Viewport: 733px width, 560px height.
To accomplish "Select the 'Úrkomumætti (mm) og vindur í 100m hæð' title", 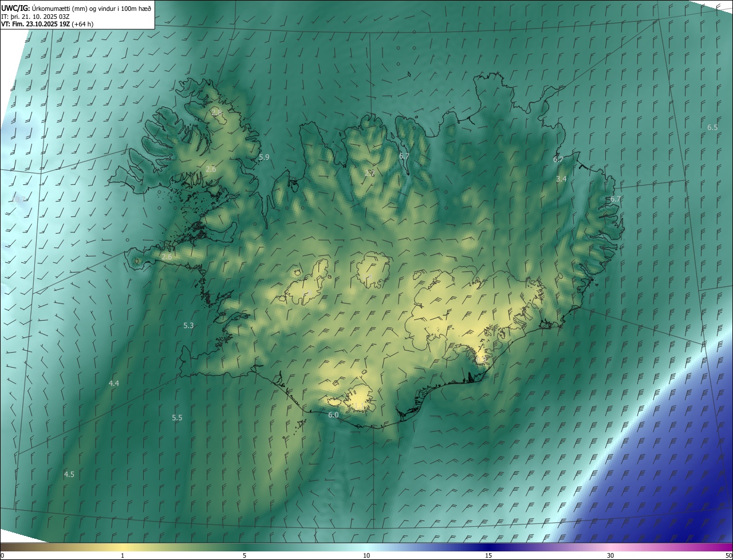I will pyautogui.click(x=92, y=7).
